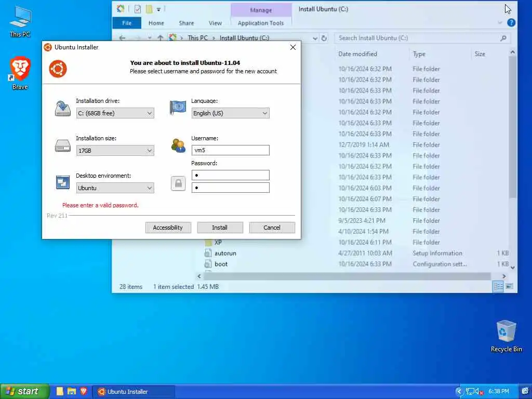Click the installation drive icon
The image size is (532, 399).
point(63,109)
